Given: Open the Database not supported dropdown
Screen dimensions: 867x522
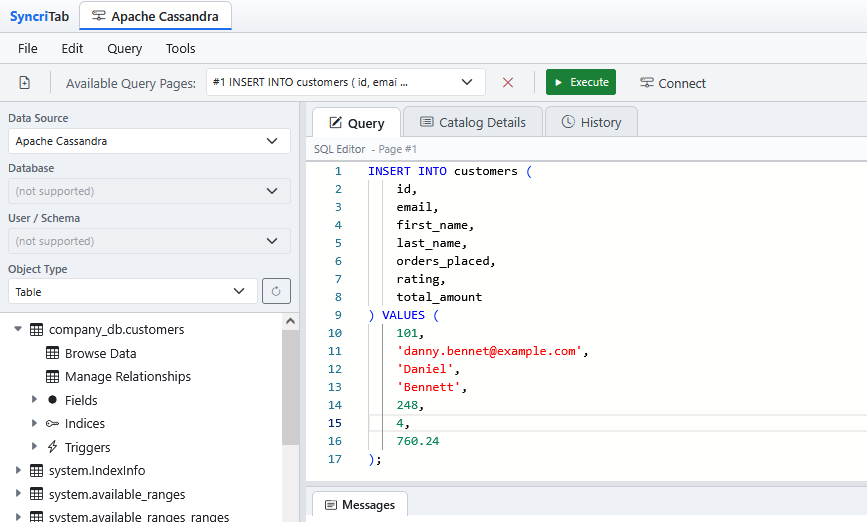Looking at the screenshot, I should tap(149, 191).
